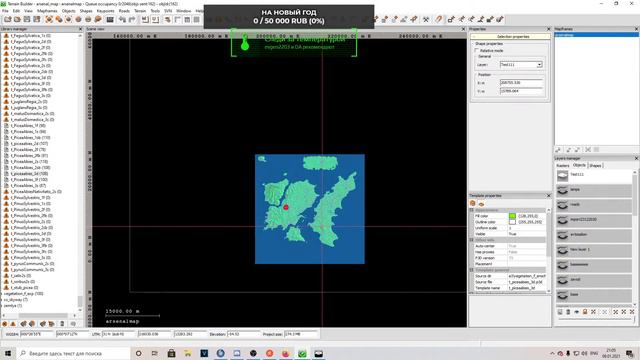Image resolution: width=640 pixels, height=360 pixels.
Task: Click the slider below the Layers manager toolbar
Action: tap(596, 319)
